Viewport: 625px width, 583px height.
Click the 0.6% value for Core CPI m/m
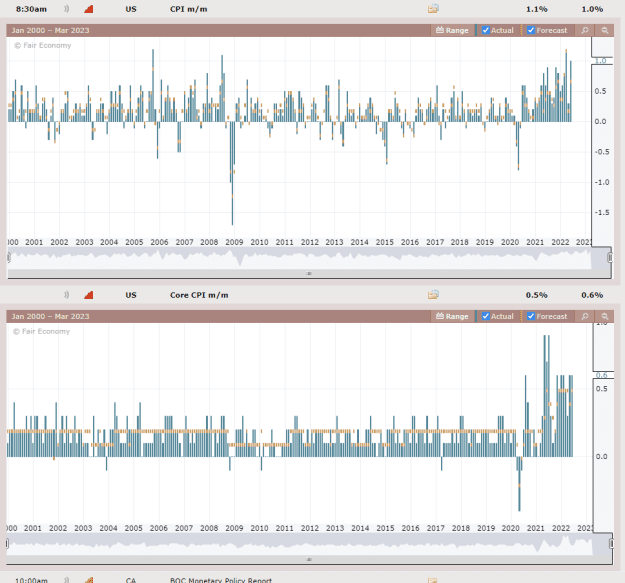click(592, 295)
